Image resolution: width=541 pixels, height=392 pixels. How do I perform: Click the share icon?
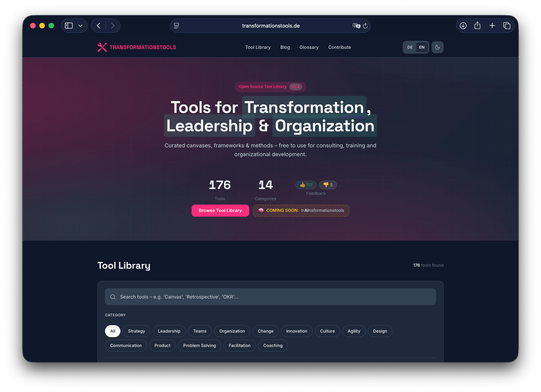[477, 25]
